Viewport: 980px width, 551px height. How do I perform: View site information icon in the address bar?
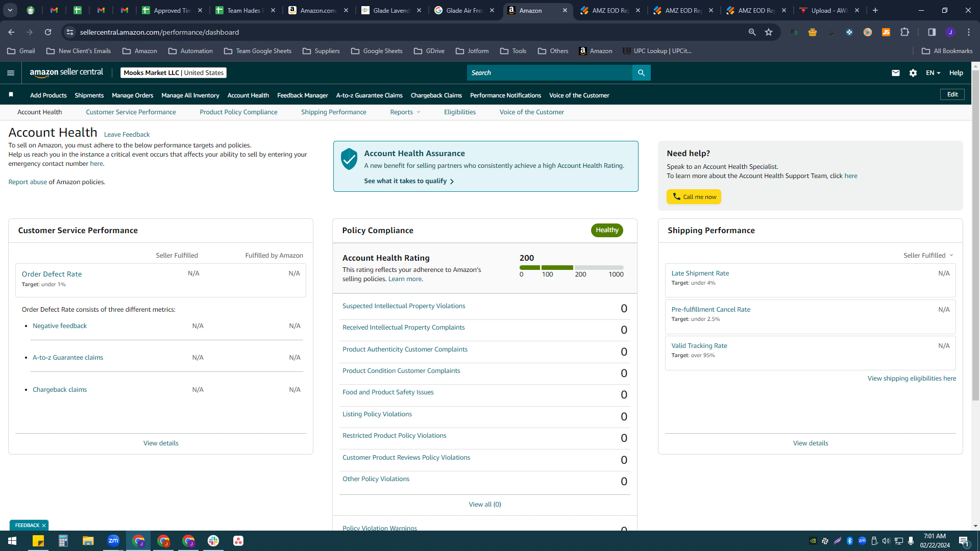[x=70, y=32]
